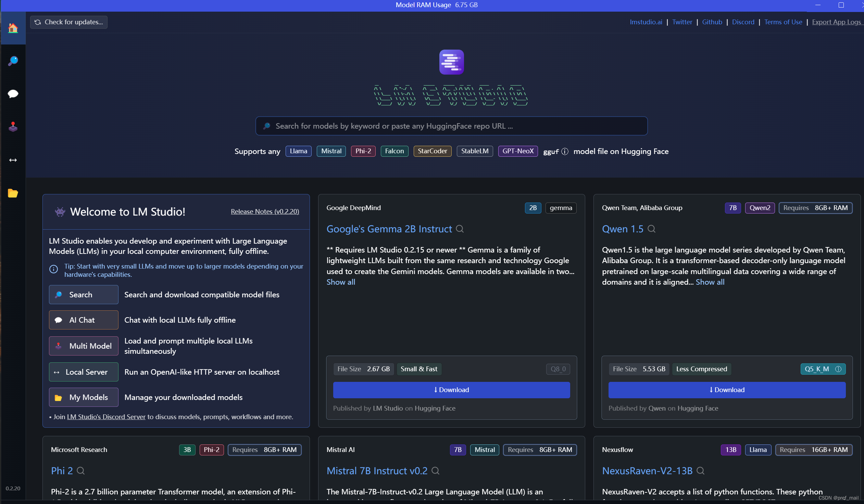
Task: Click the gemma tag on Google DeepMind card
Action: click(561, 208)
